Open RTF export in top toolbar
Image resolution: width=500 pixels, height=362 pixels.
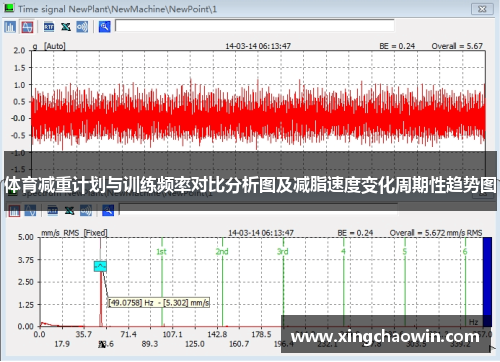coord(49,27)
